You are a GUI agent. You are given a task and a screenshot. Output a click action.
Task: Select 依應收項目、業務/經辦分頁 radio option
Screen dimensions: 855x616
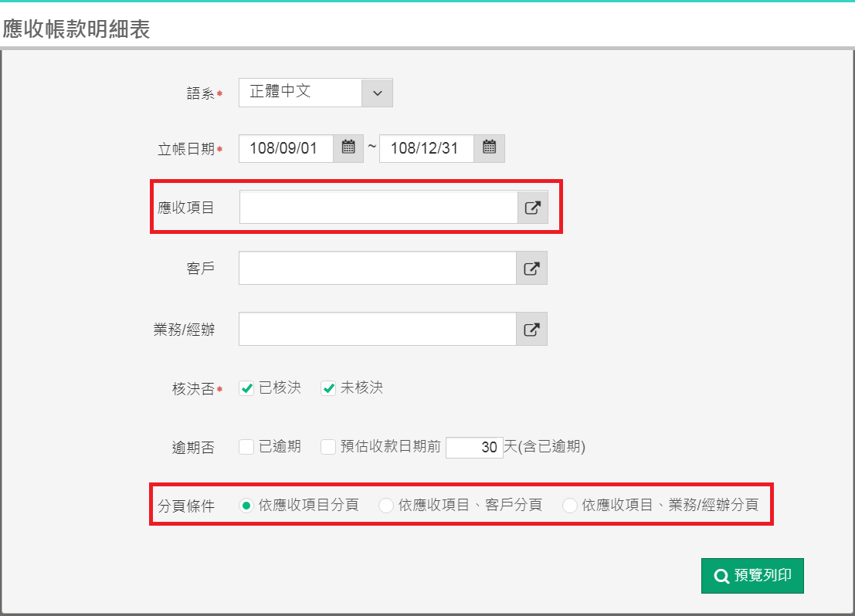[x=570, y=506]
